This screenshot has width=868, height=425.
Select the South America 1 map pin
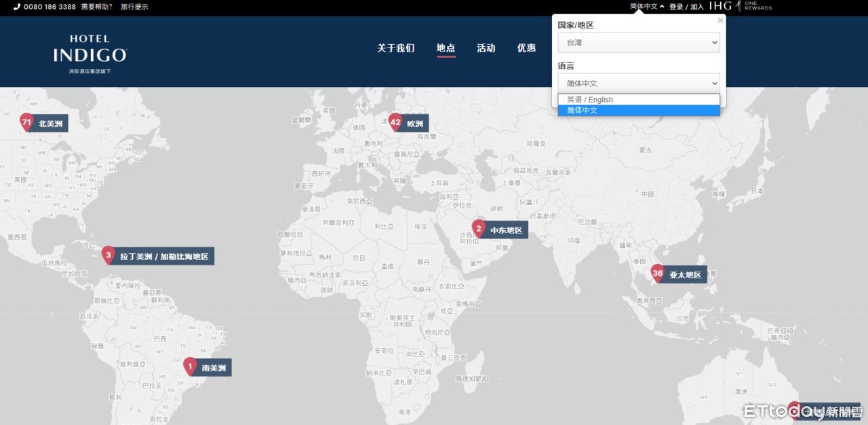click(x=191, y=367)
